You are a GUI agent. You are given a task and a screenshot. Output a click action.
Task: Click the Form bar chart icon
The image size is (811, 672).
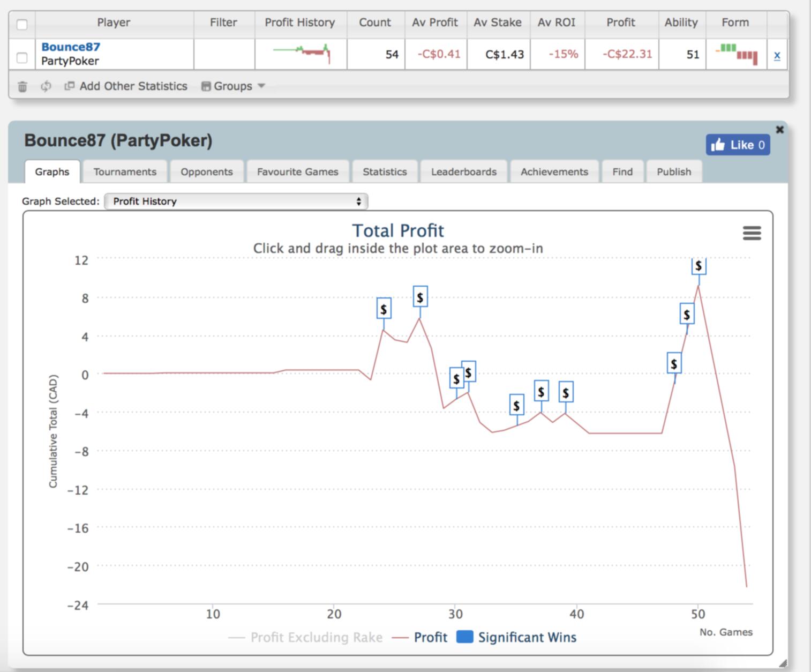point(737,54)
